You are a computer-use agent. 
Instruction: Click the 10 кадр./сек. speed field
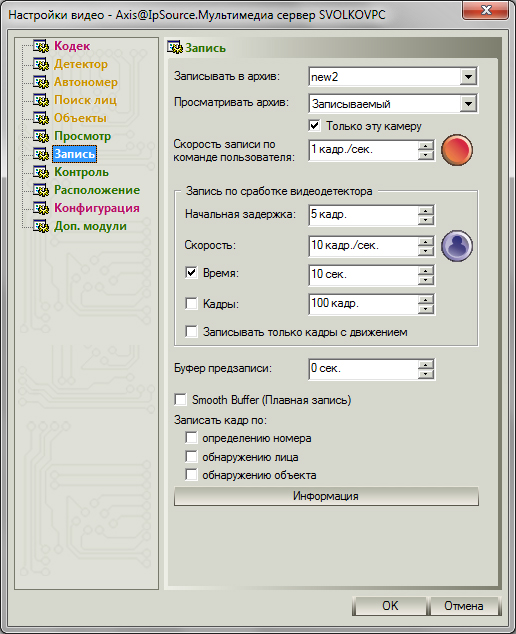point(363,246)
